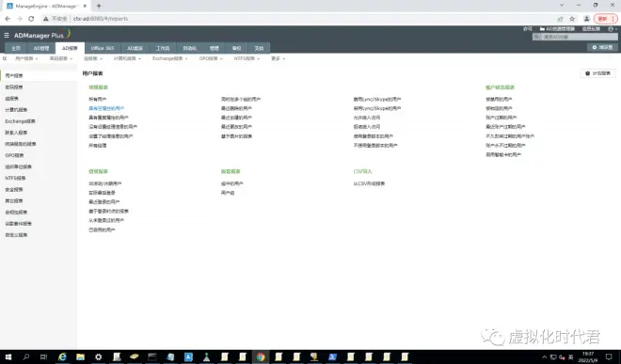The height and width of the screenshot is (364, 621).
Task: Open the 工作流 tab
Action: [163, 48]
